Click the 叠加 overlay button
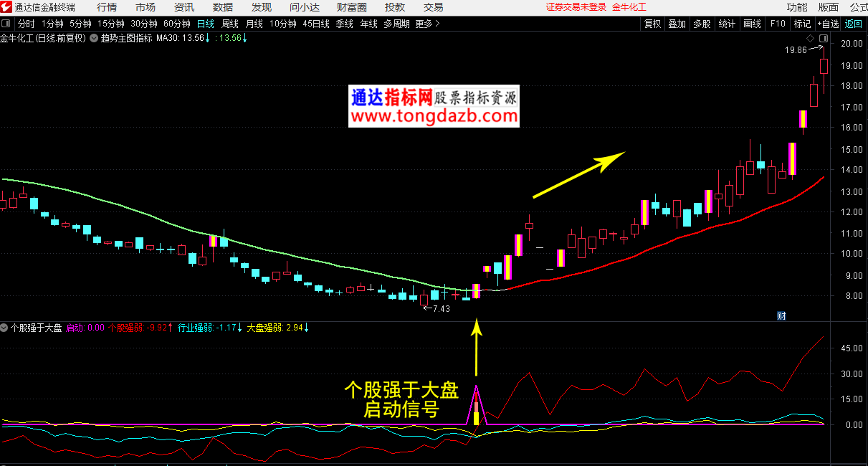 (x=677, y=24)
